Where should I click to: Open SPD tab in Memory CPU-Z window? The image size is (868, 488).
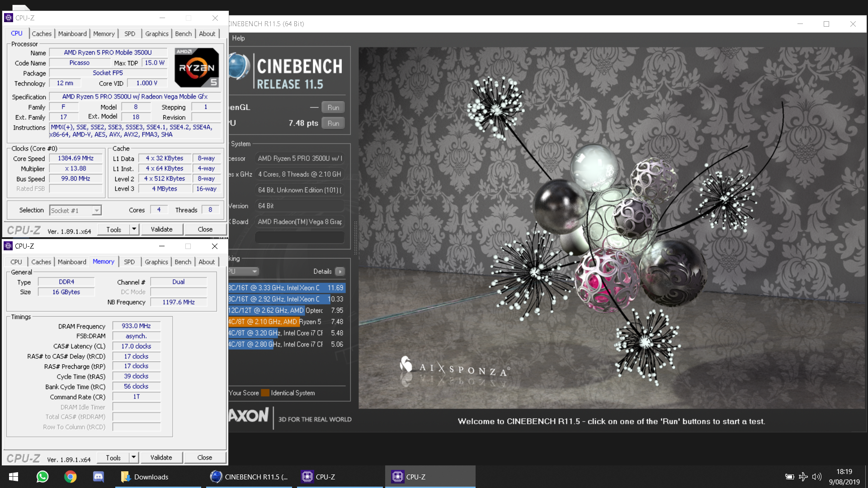coord(129,262)
